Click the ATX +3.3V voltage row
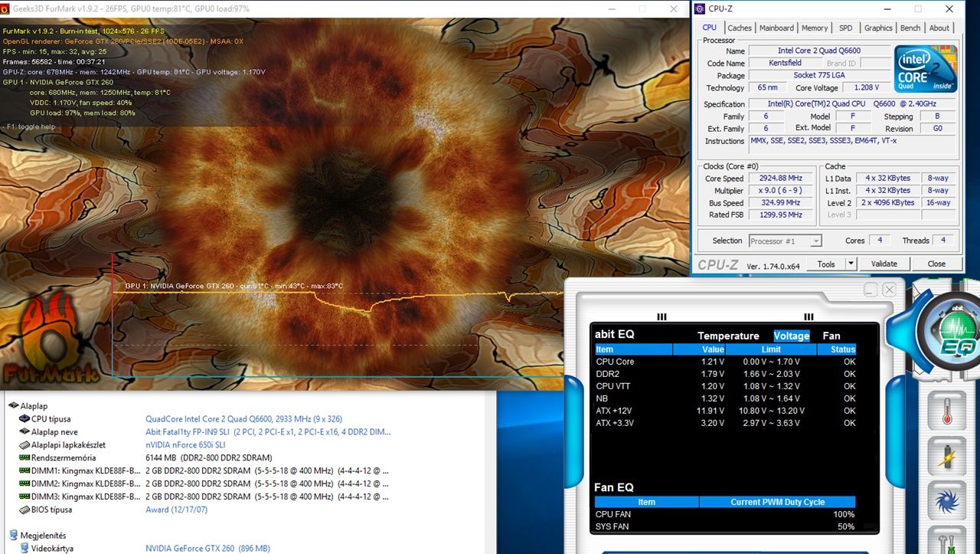This screenshot has width=980, height=554. 725,423
